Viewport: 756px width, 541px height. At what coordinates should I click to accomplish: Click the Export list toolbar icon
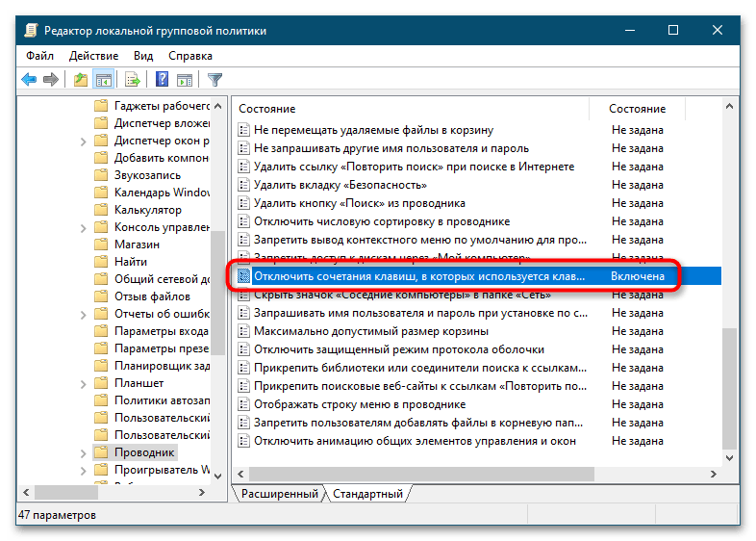pos(132,79)
